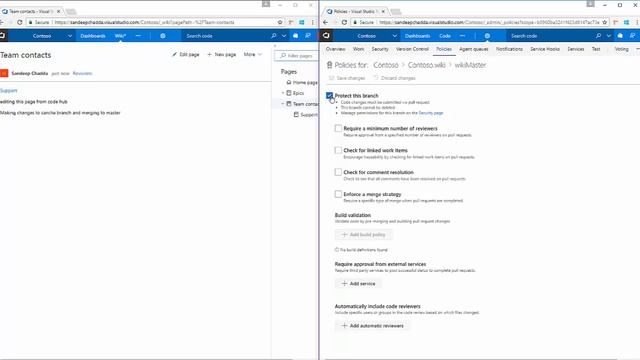The image size is (640, 360).
Task: Click Save changes on Policies page
Action: (347, 78)
